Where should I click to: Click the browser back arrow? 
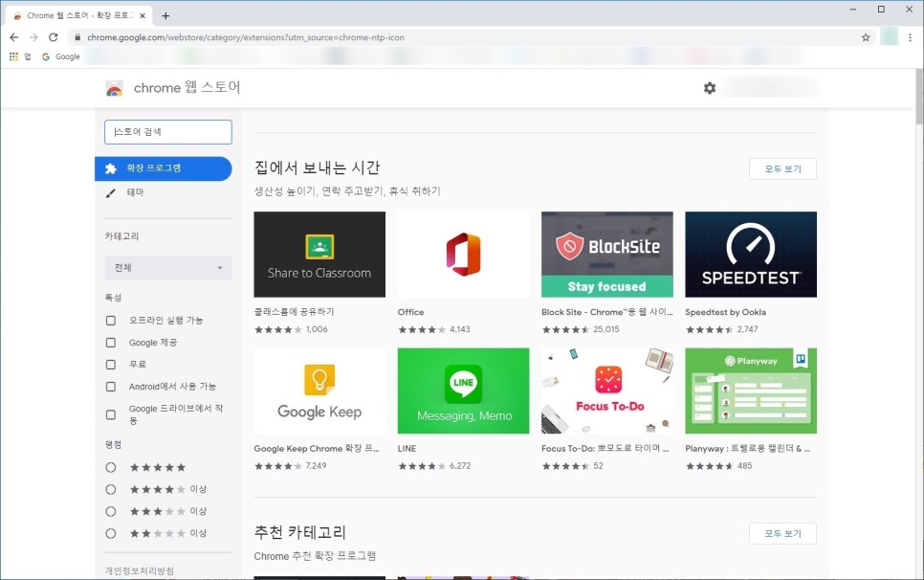[x=14, y=37]
